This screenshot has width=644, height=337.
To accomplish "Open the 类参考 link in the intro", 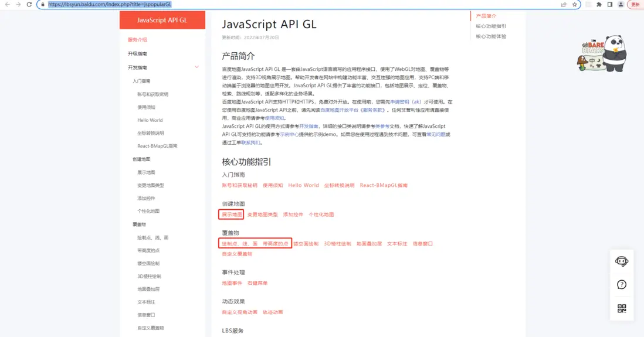I will point(382,127).
